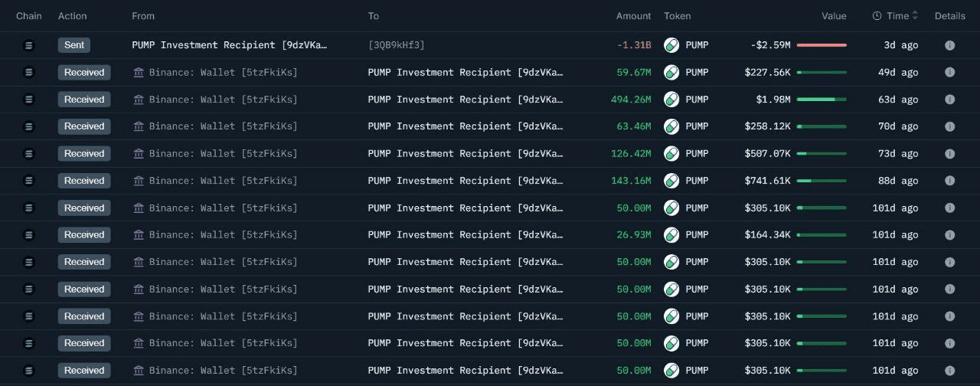Click PUMP token name in 126.42M row
980x386 pixels.
(697, 154)
